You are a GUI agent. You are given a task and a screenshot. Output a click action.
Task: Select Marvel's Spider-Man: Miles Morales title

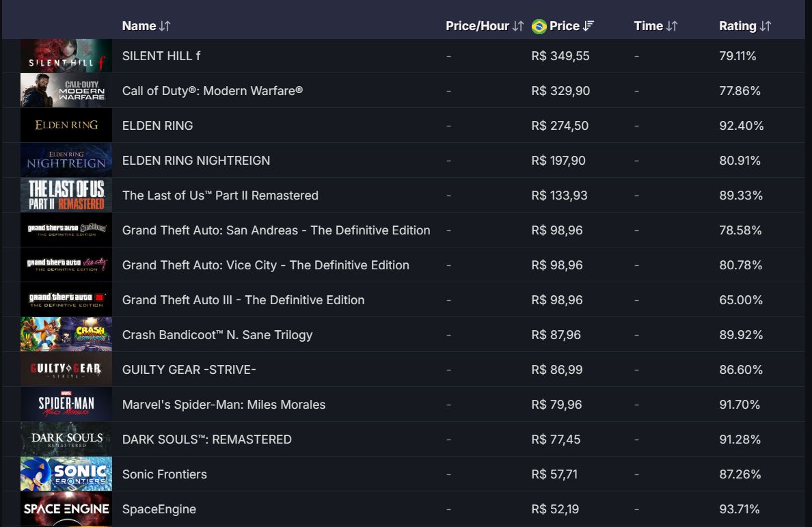click(x=224, y=405)
